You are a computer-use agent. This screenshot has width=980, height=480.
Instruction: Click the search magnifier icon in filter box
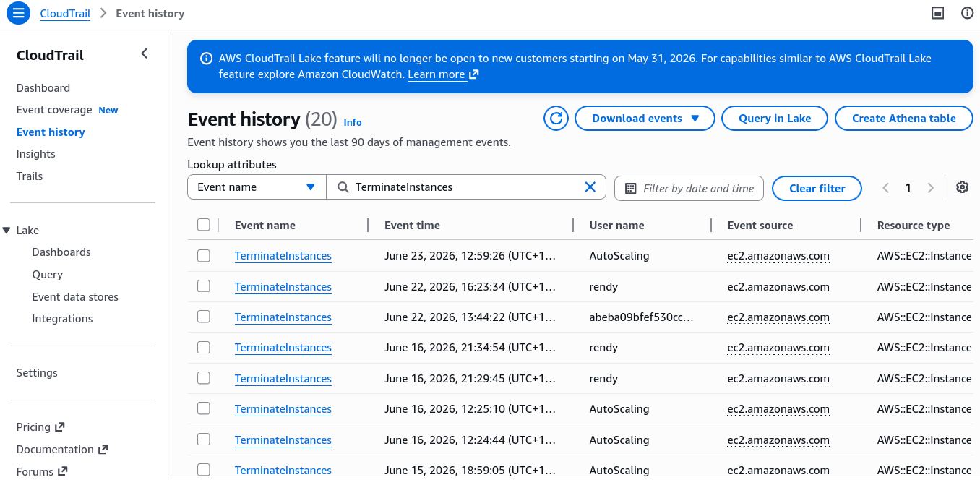click(343, 187)
